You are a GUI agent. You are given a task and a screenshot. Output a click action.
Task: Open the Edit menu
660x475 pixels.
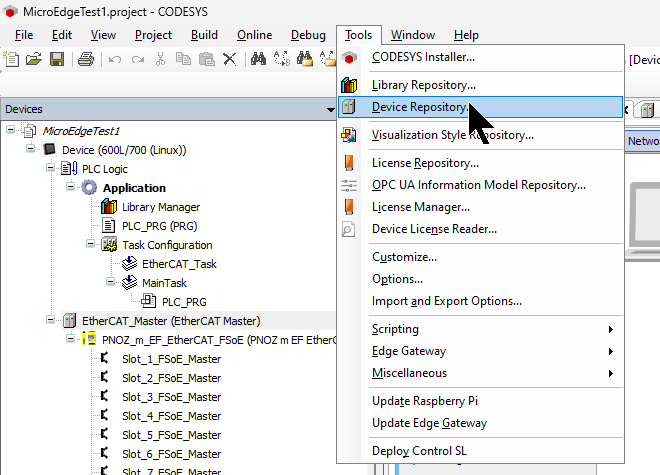(62, 35)
